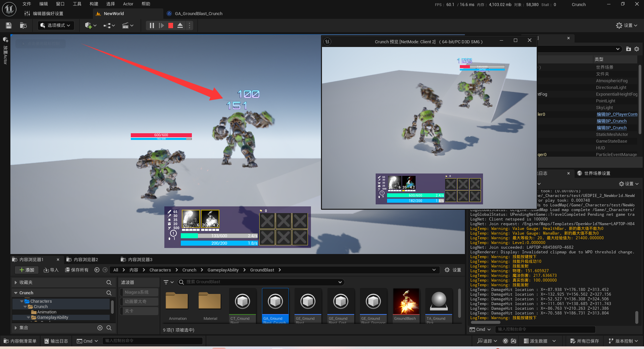
Task: Collapse the Crunch sources section
Action: pyautogui.click(x=16, y=293)
